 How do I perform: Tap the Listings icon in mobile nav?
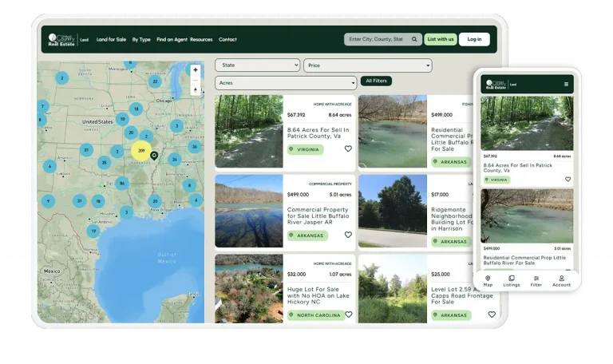pyautogui.click(x=512, y=280)
